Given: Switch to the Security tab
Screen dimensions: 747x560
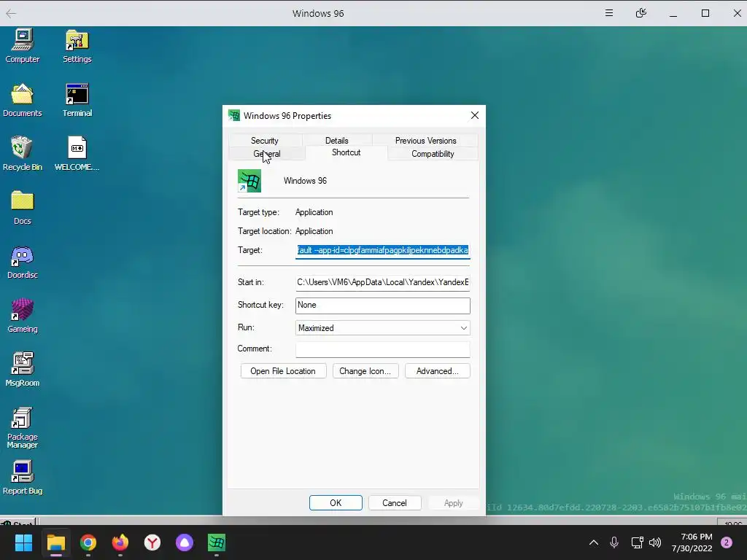Looking at the screenshot, I should [x=265, y=141].
